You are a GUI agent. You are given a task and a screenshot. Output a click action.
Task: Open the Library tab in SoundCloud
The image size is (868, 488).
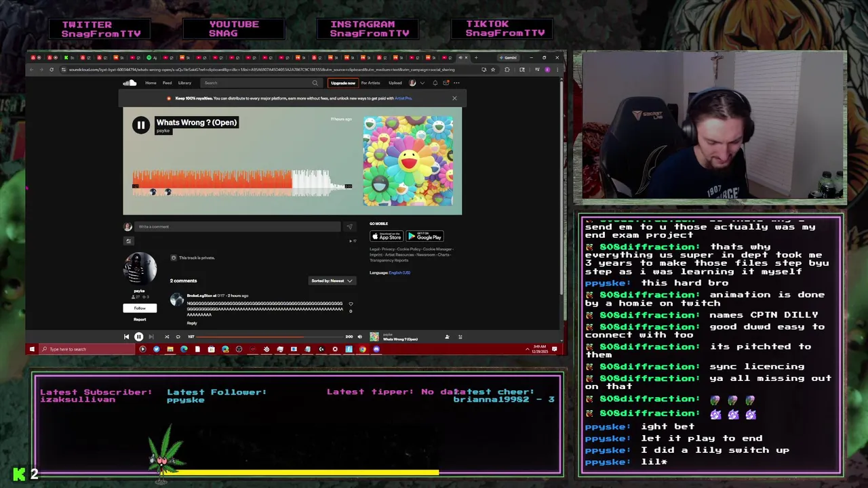[x=184, y=83]
